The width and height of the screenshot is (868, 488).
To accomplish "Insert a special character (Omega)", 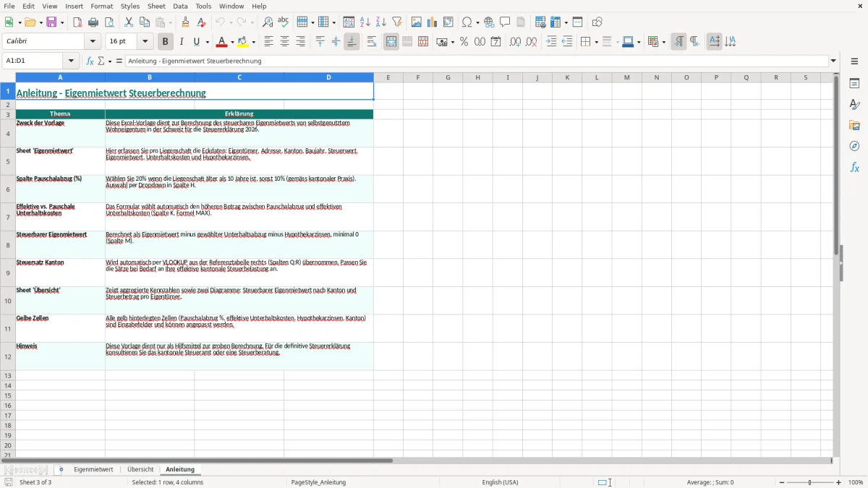I will pyautogui.click(x=467, y=22).
